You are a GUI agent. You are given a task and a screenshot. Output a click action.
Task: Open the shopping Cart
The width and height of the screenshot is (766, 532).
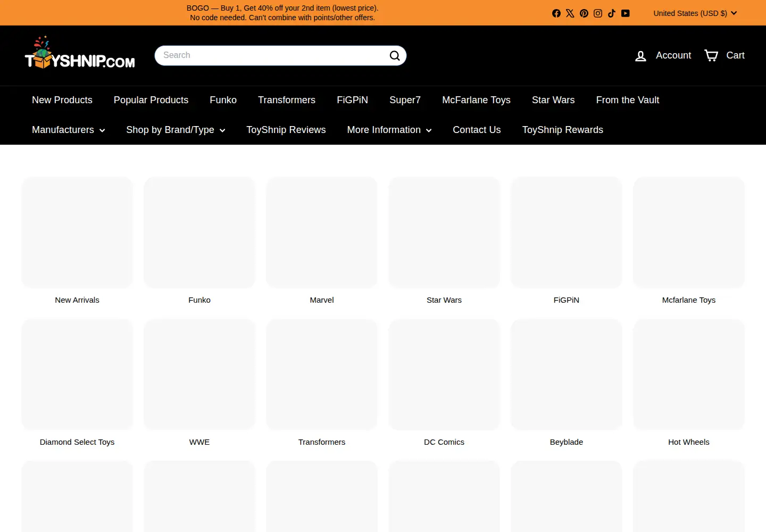(724, 55)
